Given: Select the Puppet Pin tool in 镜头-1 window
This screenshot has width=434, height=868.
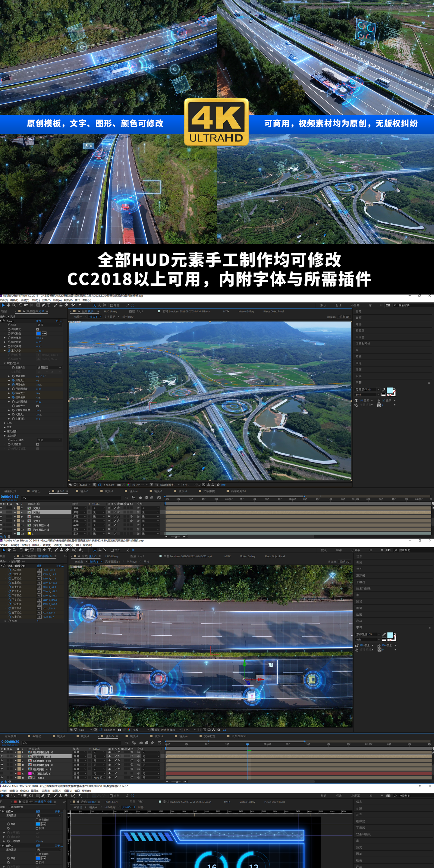Looking at the screenshot, I should coord(80,305).
